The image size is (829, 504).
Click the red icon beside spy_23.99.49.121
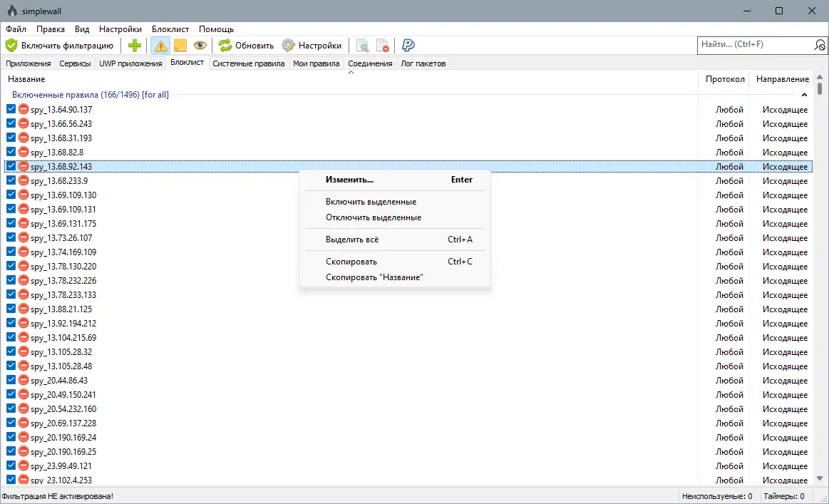(x=24, y=466)
